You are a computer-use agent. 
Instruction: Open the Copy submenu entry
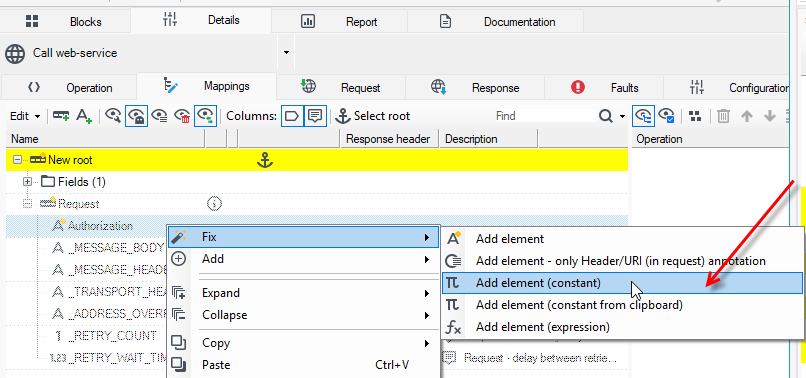point(304,343)
